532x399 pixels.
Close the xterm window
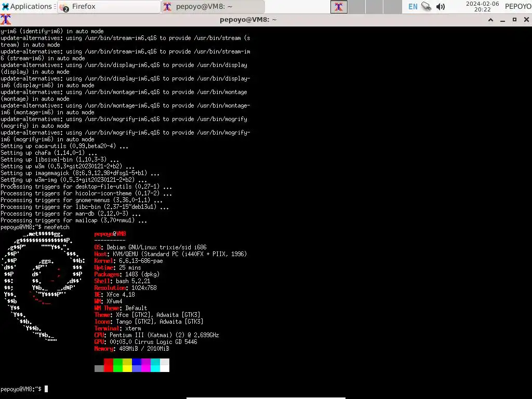[526, 20]
